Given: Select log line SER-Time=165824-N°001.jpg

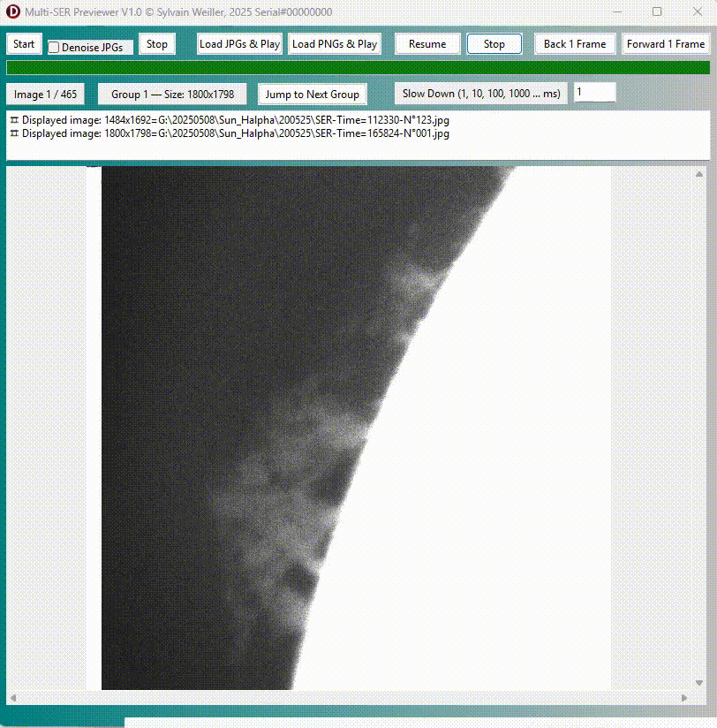Looking at the screenshot, I should [230, 133].
